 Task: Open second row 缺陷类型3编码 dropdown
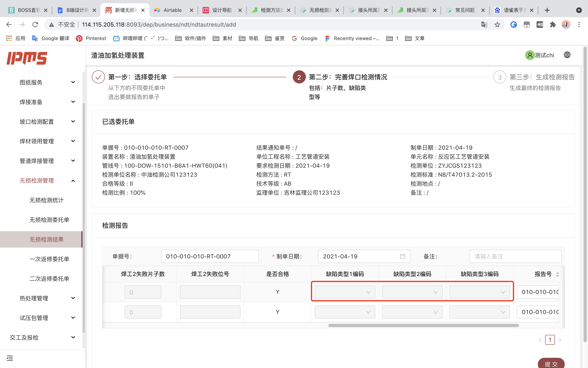click(x=479, y=312)
